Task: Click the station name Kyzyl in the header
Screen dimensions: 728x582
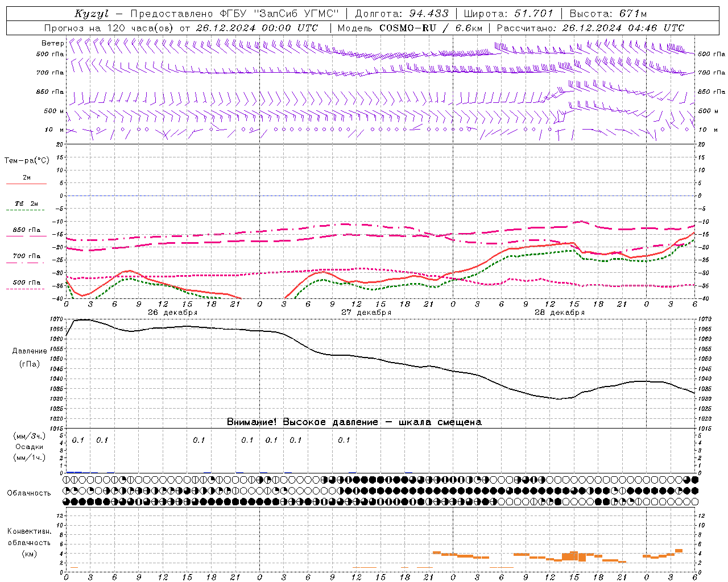Action: (92, 14)
